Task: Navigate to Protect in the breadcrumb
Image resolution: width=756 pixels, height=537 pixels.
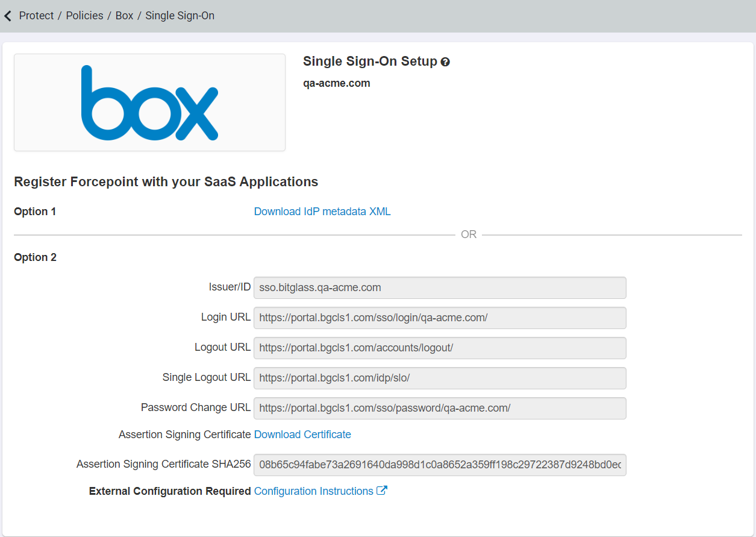Action: (x=36, y=16)
